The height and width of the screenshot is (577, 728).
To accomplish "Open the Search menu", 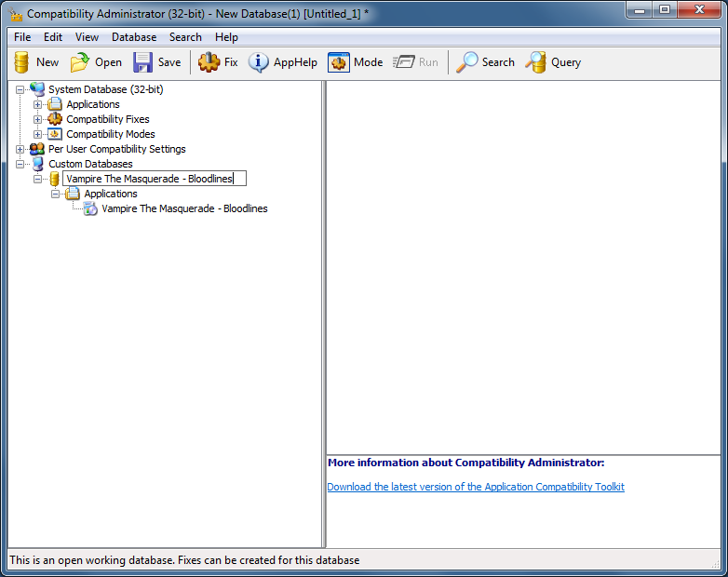I will pyautogui.click(x=185, y=37).
